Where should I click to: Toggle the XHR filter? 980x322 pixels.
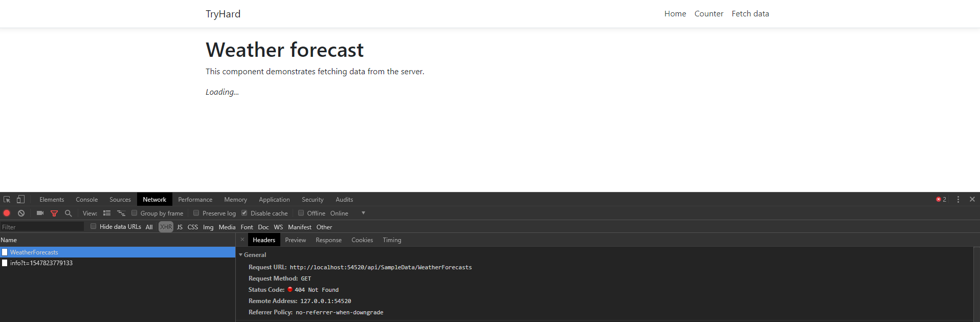tap(166, 227)
